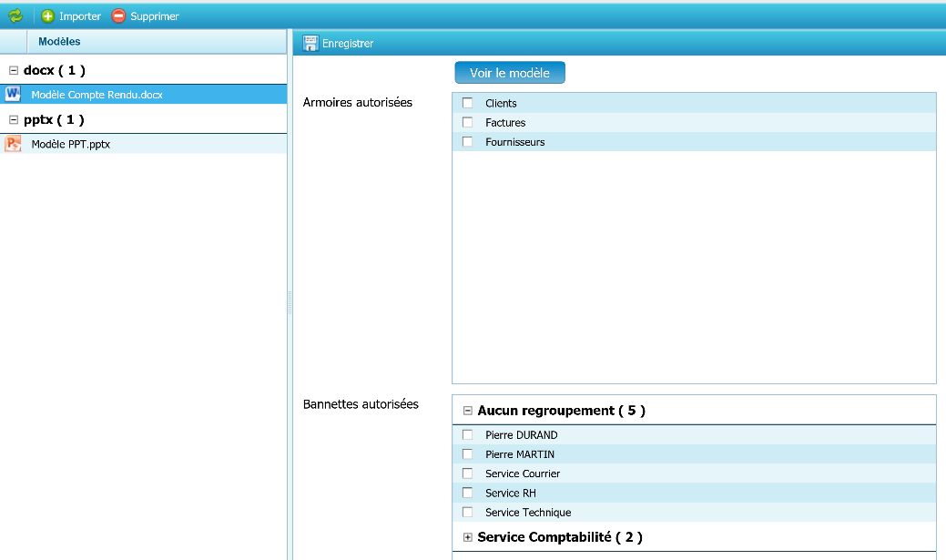Select Modèle PPT.pptx in the list
This screenshot has height=560, width=946.
click(x=70, y=144)
